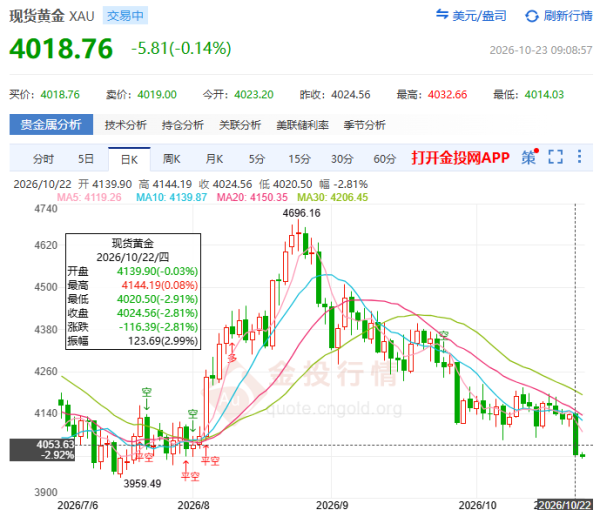Click the red 多 signal marker on chart

(x=232, y=358)
